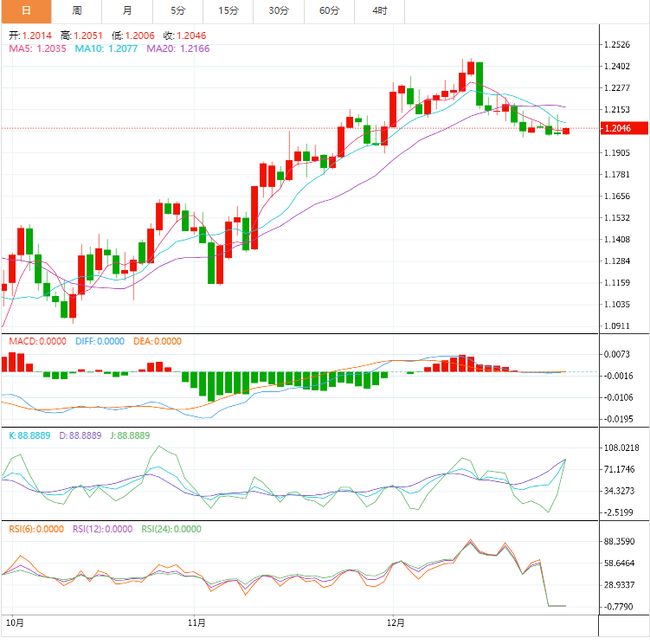Click the 11月 date axis label
650x644 pixels.
(196, 621)
